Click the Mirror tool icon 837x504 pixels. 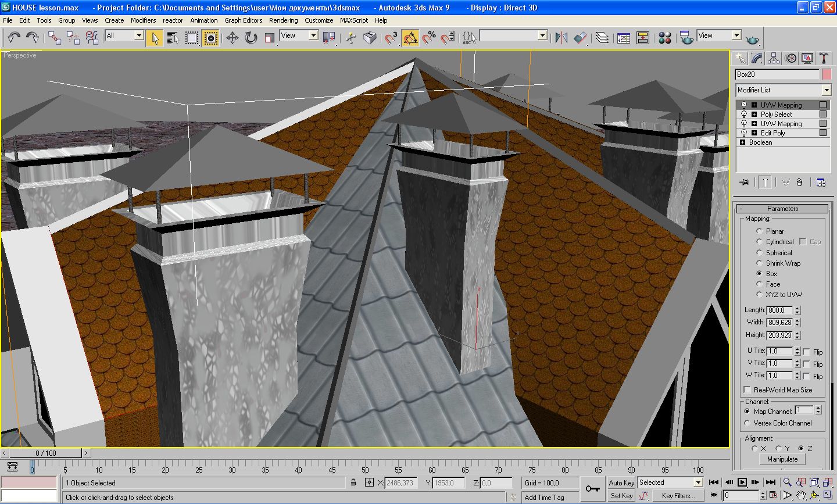[x=561, y=38]
